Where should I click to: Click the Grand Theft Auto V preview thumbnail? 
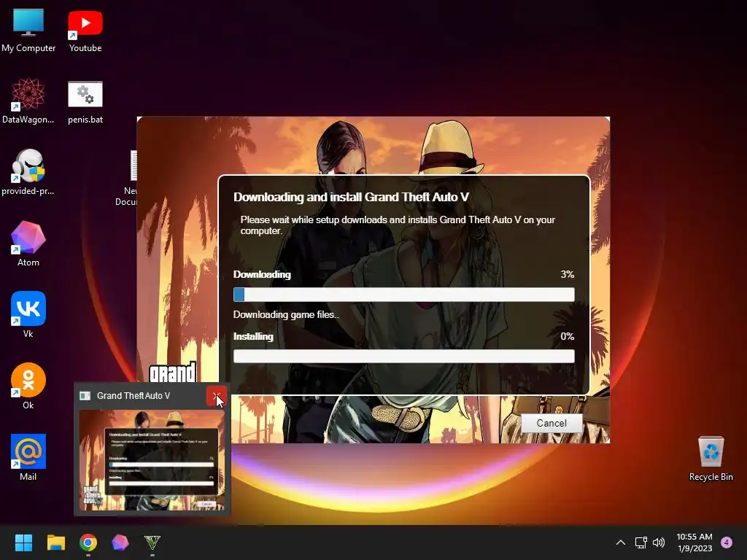[x=152, y=460]
